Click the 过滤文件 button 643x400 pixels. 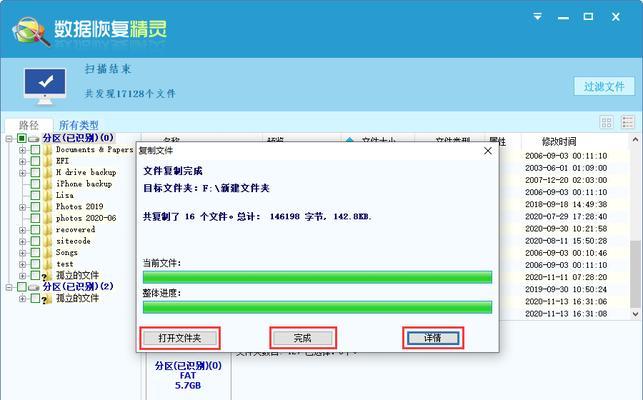point(604,86)
